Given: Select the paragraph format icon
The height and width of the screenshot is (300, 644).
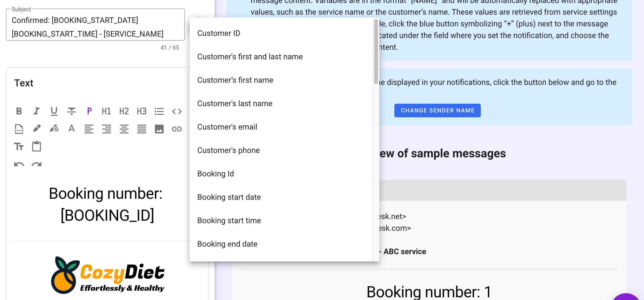Looking at the screenshot, I should tap(89, 111).
